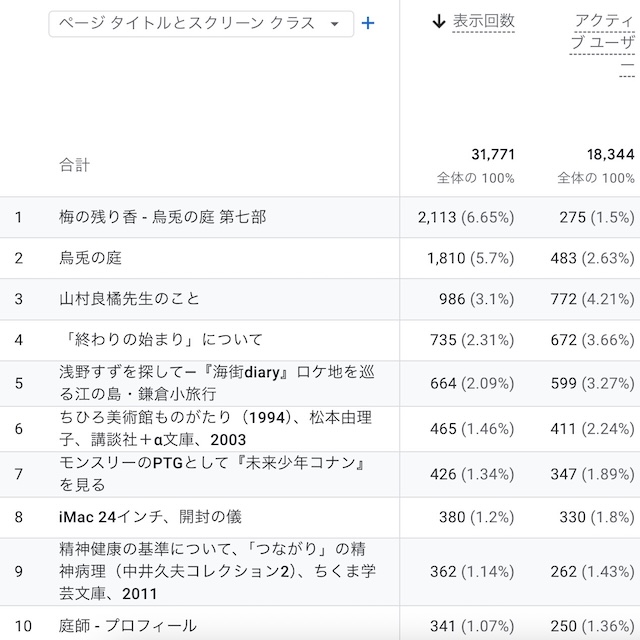Select the 浅野すずを探して 海街diary row
Viewport: 640px width, 640px height.
click(x=215, y=383)
